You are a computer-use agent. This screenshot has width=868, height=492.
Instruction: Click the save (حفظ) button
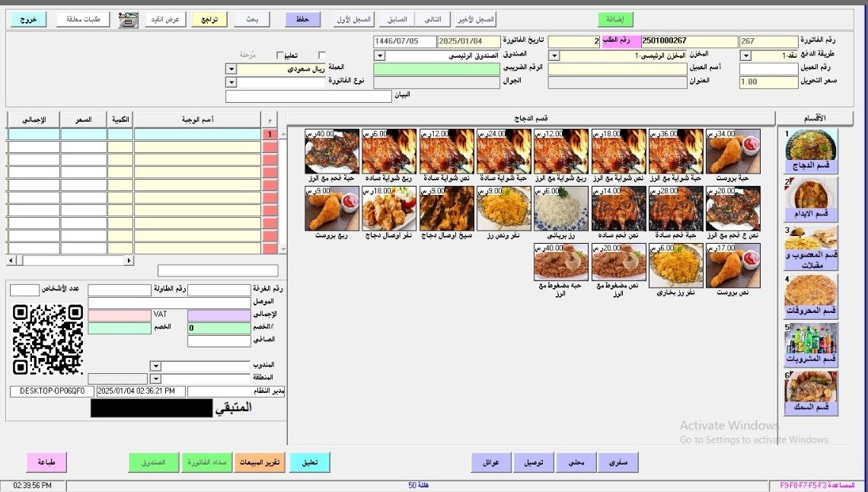coord(302,19)
